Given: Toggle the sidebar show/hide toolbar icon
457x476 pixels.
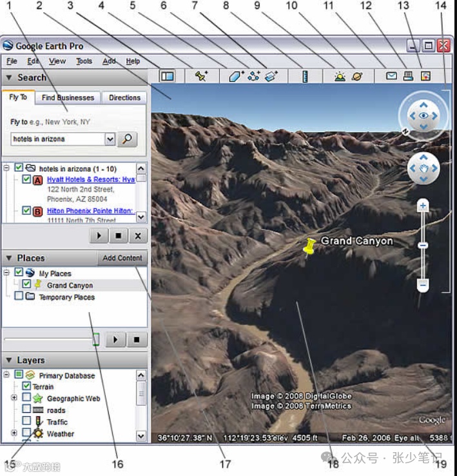Looking at the screenshot, I should tap(168, 76).
